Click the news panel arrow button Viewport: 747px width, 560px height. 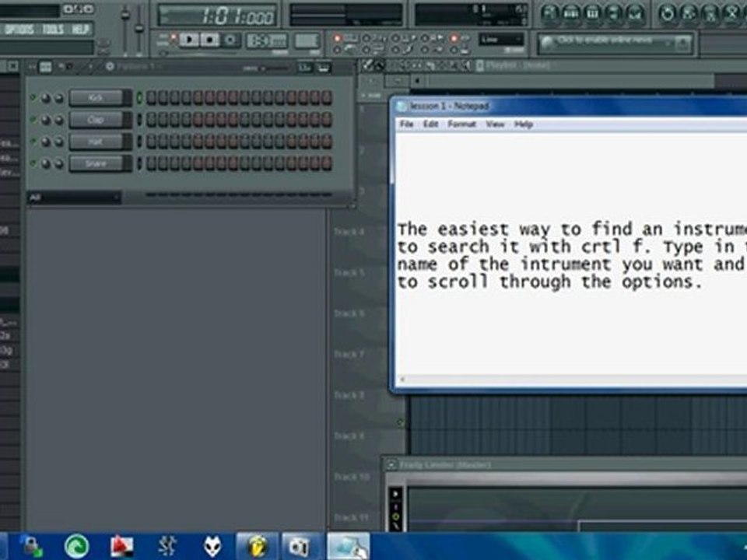tap(682, 44)
